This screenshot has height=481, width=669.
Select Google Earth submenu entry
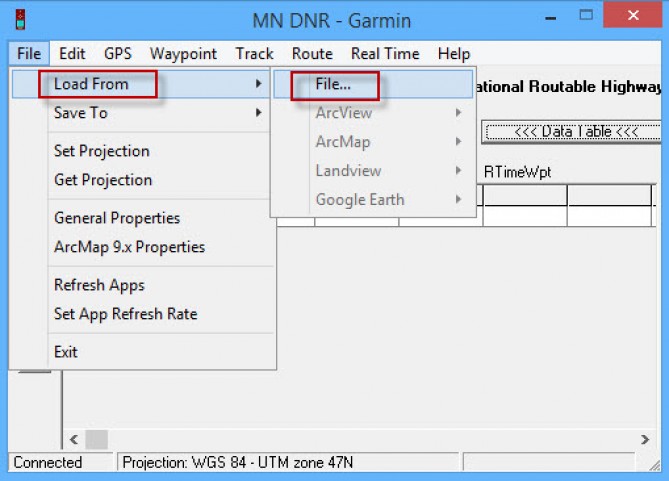tap(373, 200)
